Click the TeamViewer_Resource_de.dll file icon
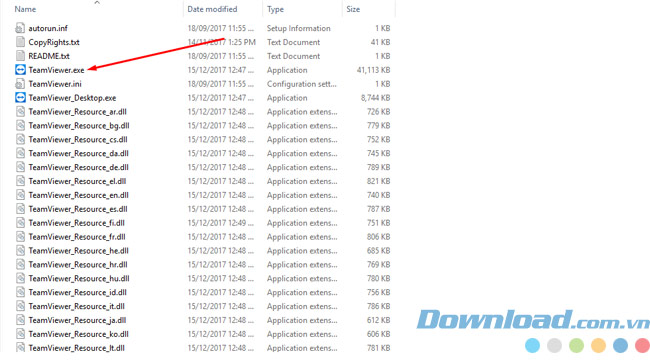The height and width of the screenshot is (364, 650). coord(20,167)
